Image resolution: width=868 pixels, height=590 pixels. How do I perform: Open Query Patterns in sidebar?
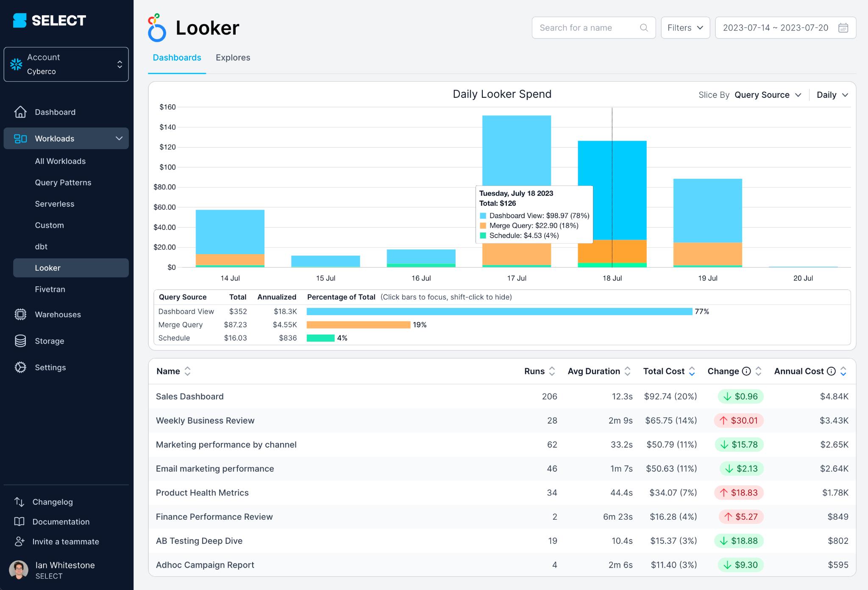click(x=63, y=183)
